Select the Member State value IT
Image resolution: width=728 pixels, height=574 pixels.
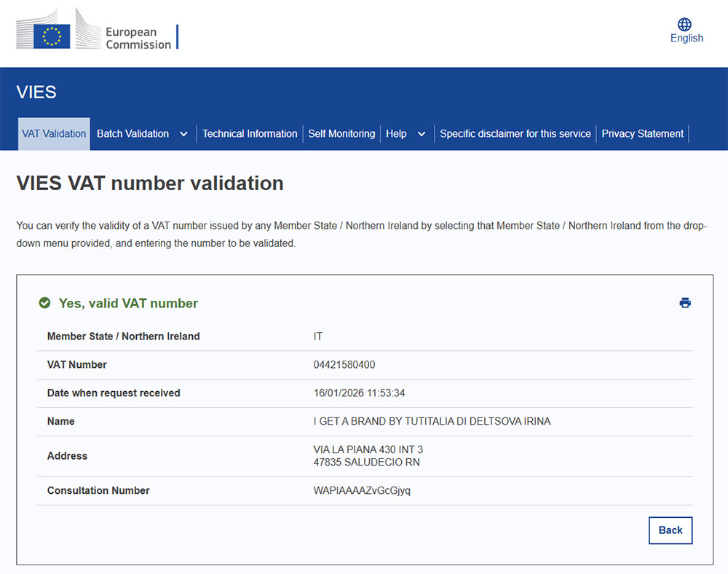[317, 336]
